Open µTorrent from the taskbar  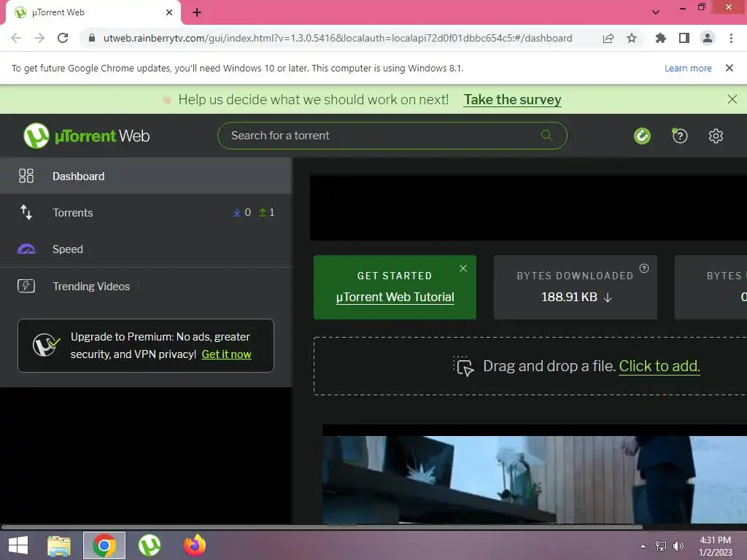[x=149, y=545]
